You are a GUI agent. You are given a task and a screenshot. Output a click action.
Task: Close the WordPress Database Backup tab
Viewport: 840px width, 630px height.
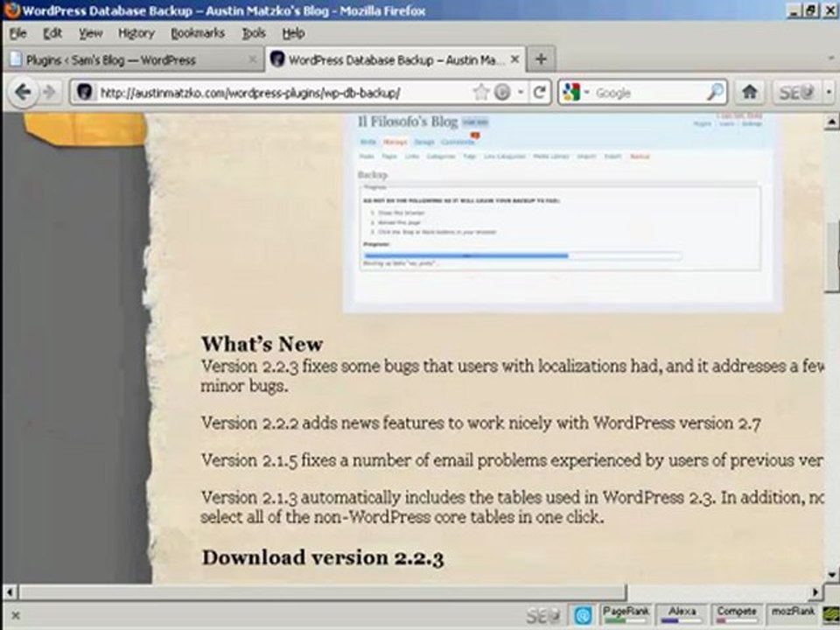pyautogui.click(x=514, y=59)
